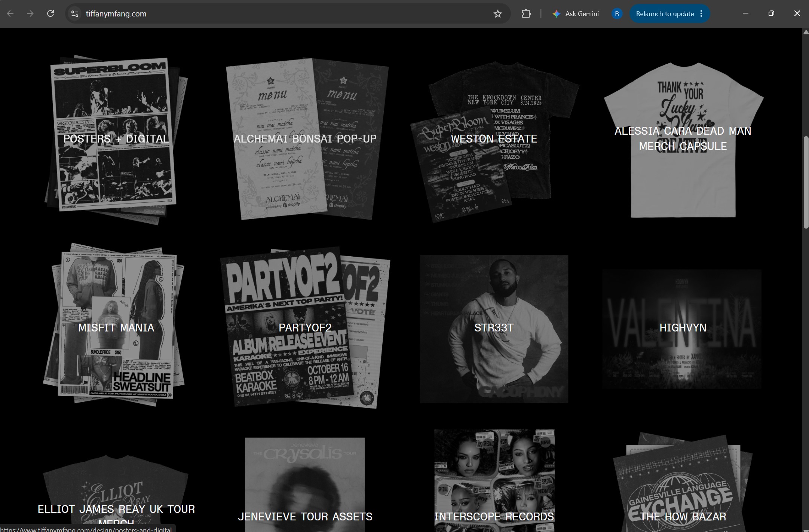Open the PARTYOF2 project
Viewport: 809px width, 532px height.
coord(305,328)
